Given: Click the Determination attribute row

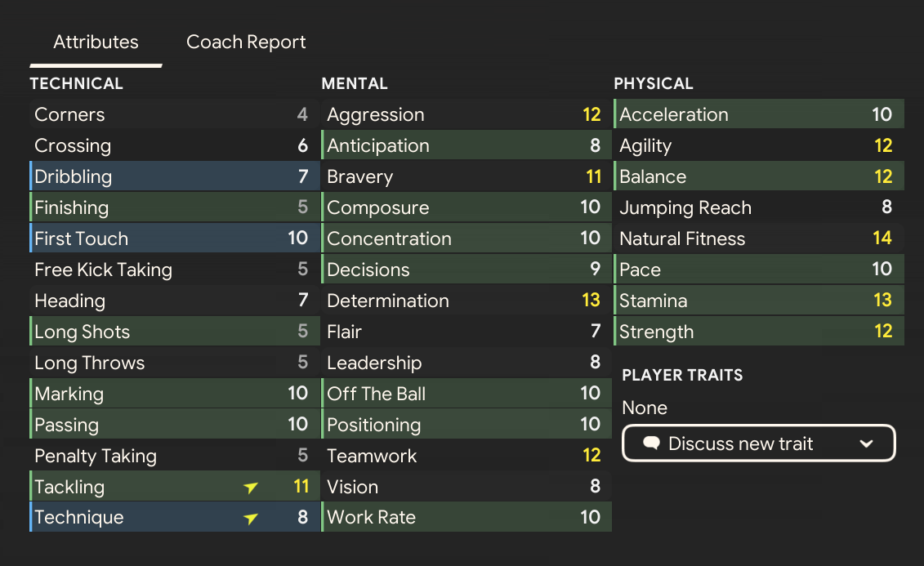Looking at the screenshot, I should click(466, 301).
